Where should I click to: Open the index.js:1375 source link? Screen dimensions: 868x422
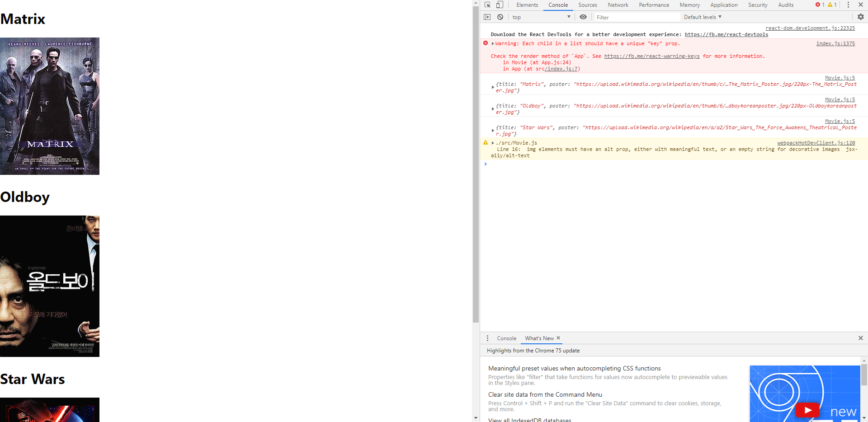[835, 43]
